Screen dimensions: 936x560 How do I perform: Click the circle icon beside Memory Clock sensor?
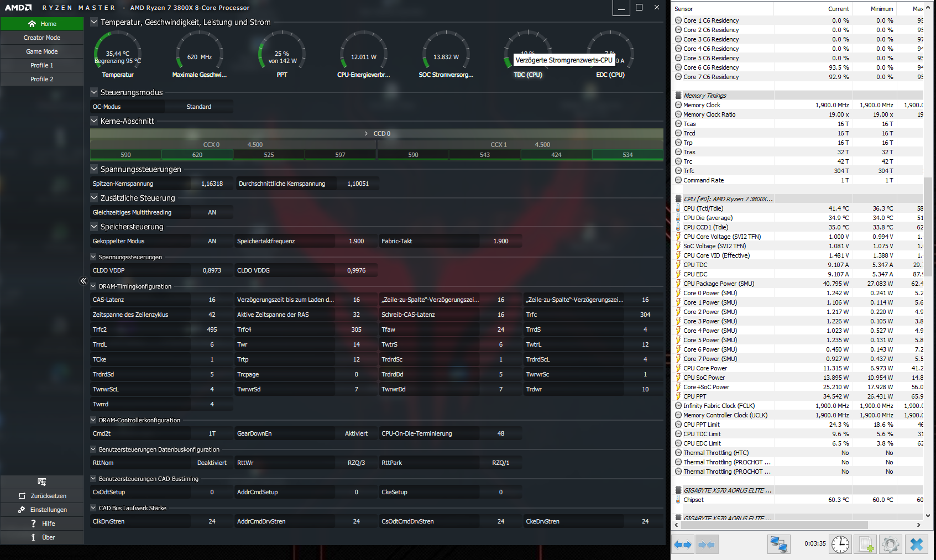tap(678, 105)
